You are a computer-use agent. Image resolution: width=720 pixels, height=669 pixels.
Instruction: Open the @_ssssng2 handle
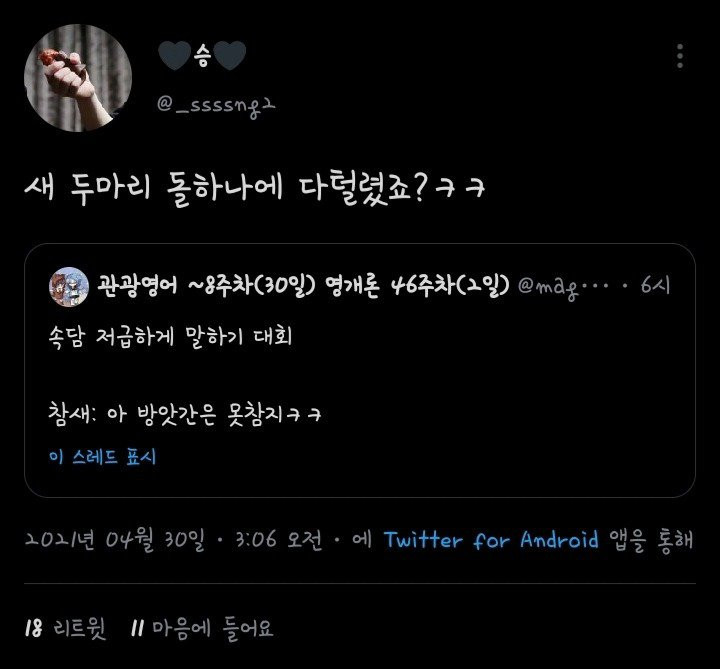click(216, 106)
